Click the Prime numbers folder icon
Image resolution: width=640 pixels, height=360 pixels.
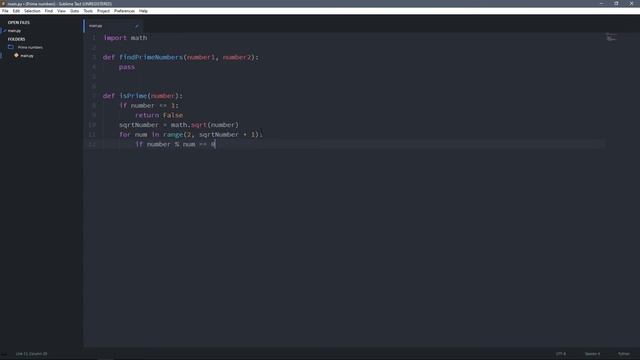(11, 47)
